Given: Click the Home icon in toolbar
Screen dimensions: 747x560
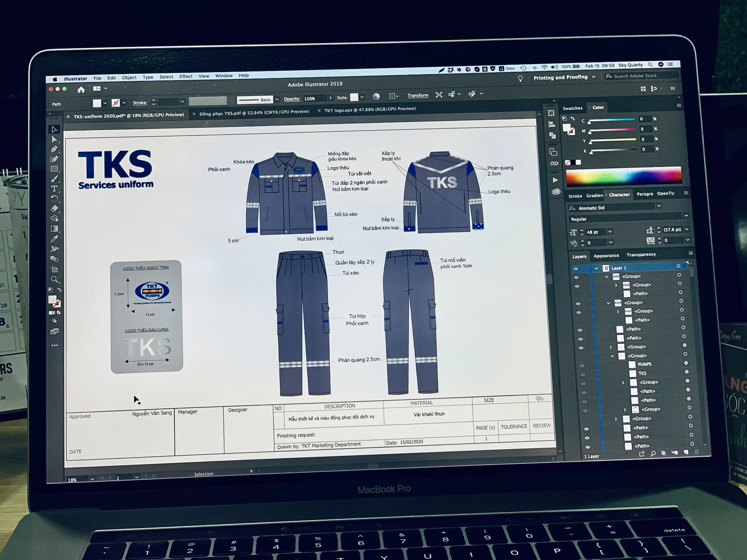Looking at the screenshot, I should click(81, 90).
